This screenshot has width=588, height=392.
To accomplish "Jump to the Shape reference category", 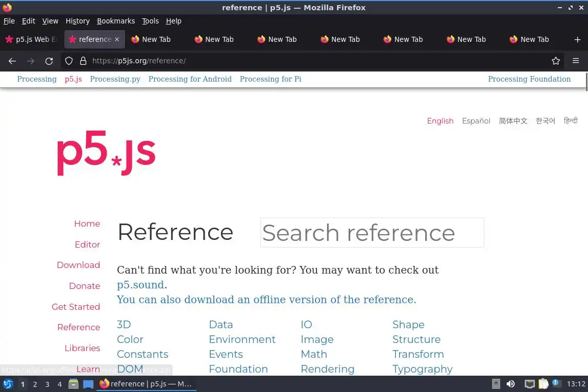I will [408, 325].
